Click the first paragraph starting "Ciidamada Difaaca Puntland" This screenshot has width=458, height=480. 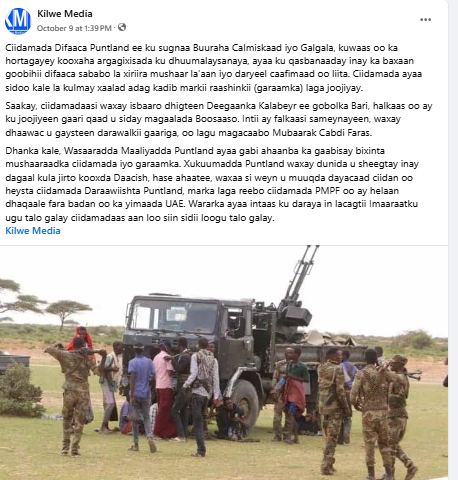(214, 68)
